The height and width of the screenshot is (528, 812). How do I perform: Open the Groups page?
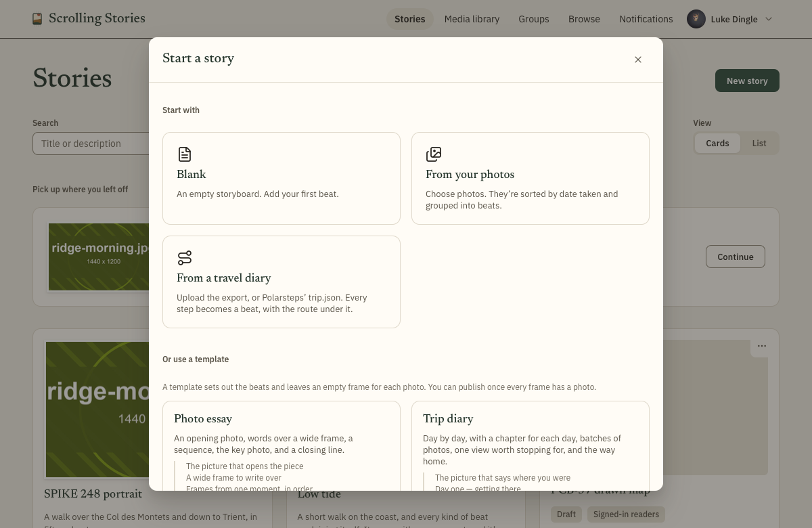pos(534,19)
